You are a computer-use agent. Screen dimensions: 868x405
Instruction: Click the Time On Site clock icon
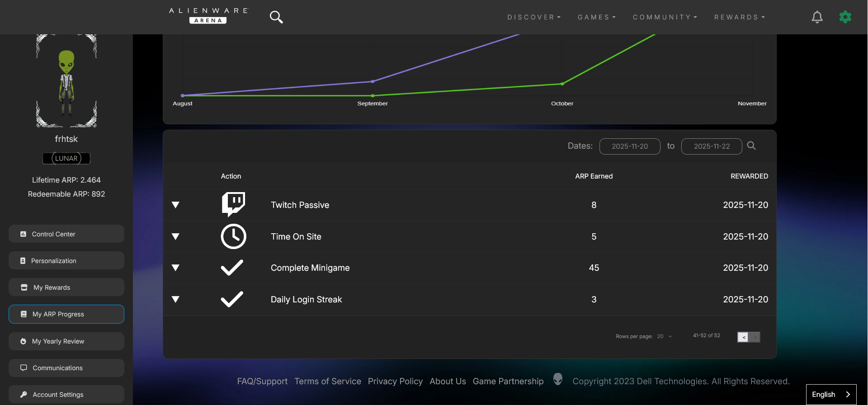coord(233,236)
